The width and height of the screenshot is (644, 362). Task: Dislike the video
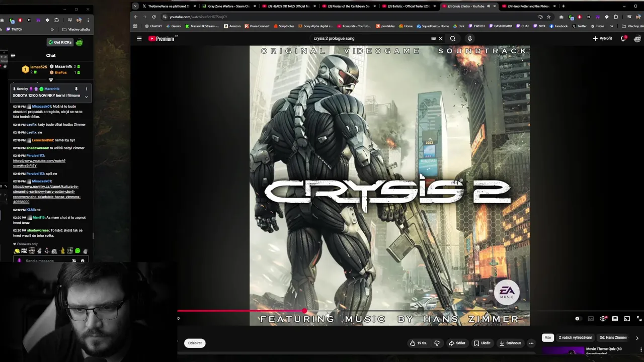pos(437,343)
